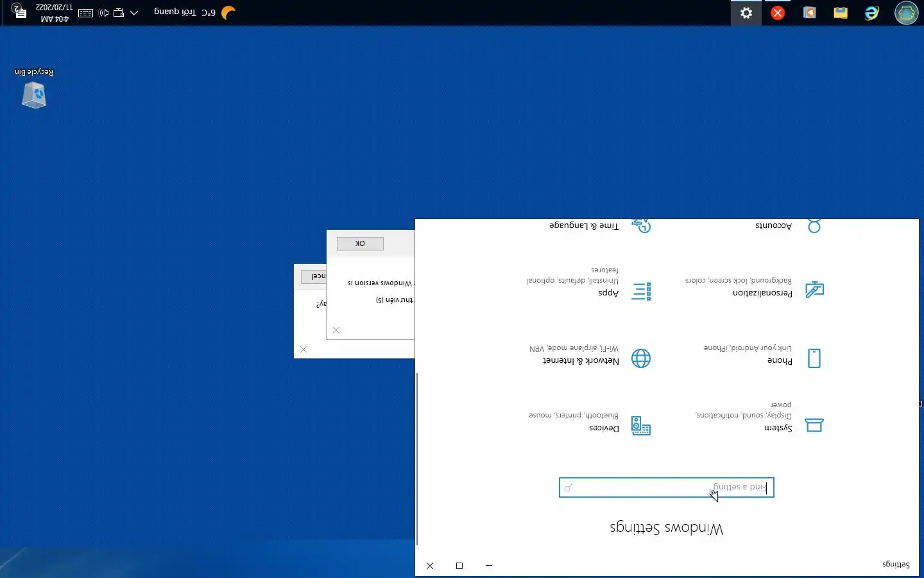Open the volume speaker tray icon
Image resolution: width=924 pixels, height=578 pixels.
(104, 13)
